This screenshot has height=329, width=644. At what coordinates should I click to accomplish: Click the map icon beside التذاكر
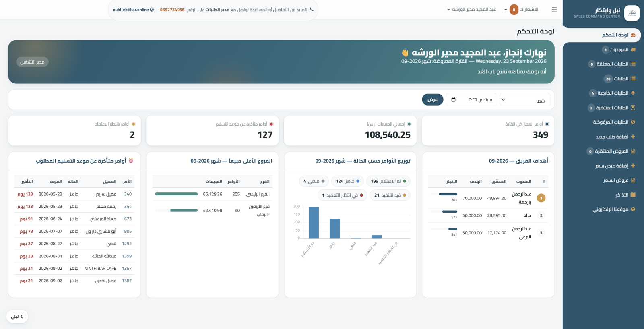click(x=633, y=195)
